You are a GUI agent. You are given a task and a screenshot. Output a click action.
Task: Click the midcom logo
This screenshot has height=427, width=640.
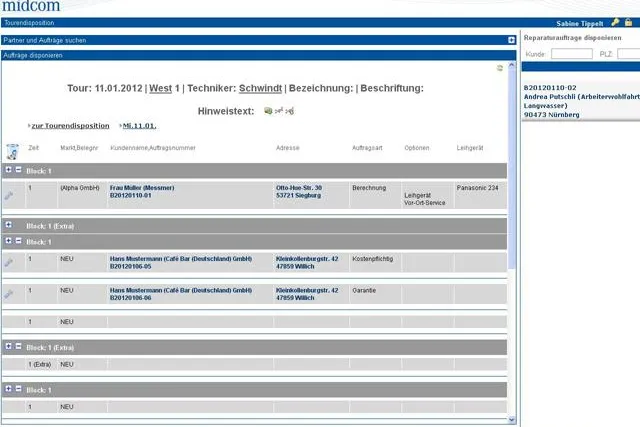pyautogui.click(x=31, y=6)
